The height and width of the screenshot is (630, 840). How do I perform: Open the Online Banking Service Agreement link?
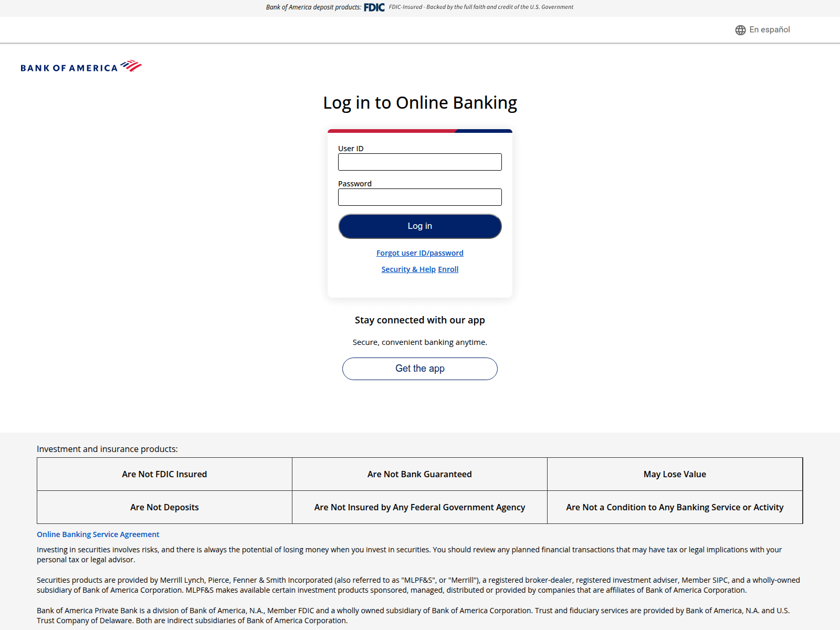pyautogui.click(x=98, y=534)
